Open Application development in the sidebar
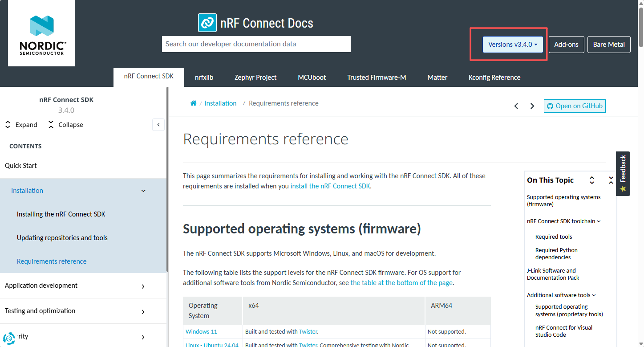This screenshot has width=644, height=347. (41, 286)
